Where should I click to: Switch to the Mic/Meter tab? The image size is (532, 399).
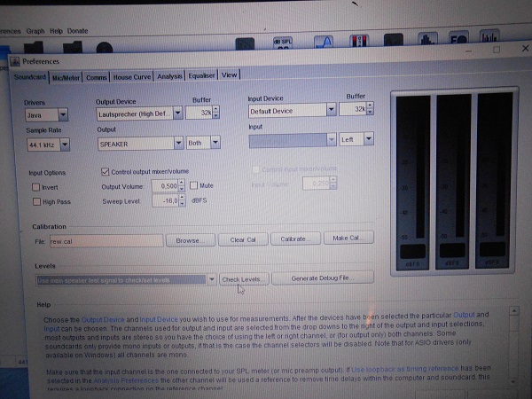[x=66, y=78]
